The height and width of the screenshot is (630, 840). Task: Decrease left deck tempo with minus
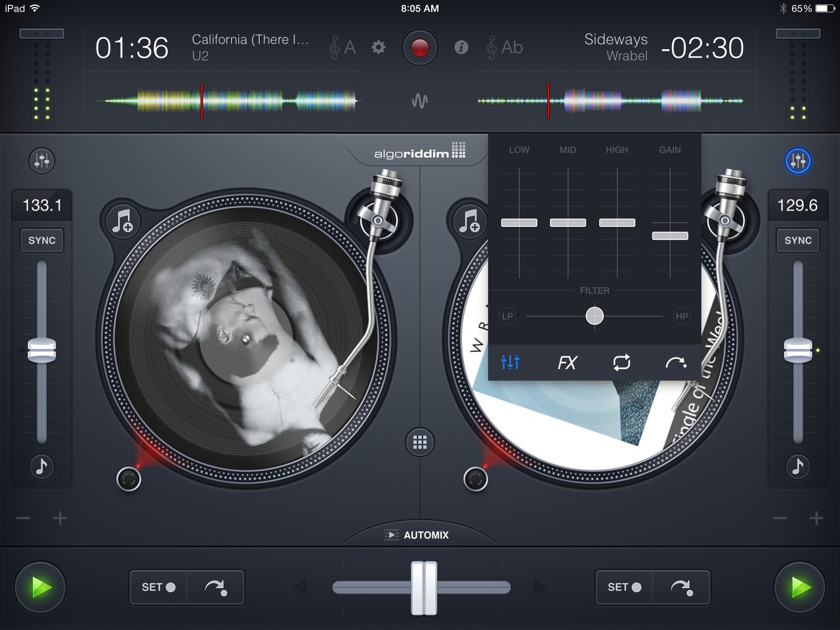click(x=24, y=518)
